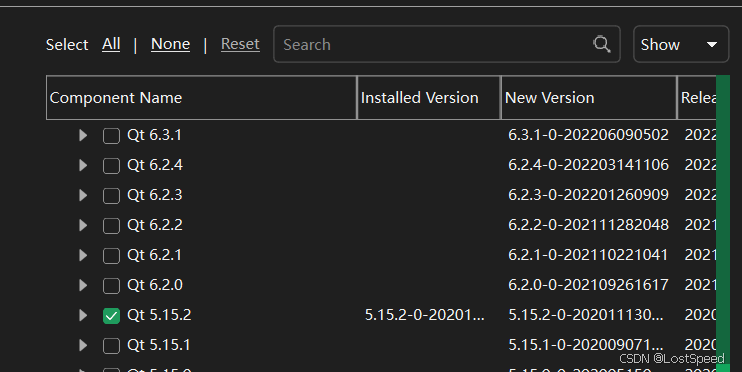The image size is (742, 372).
Task: Click version text 6.2.3-0-202201260909
Action: click(588, 195)
